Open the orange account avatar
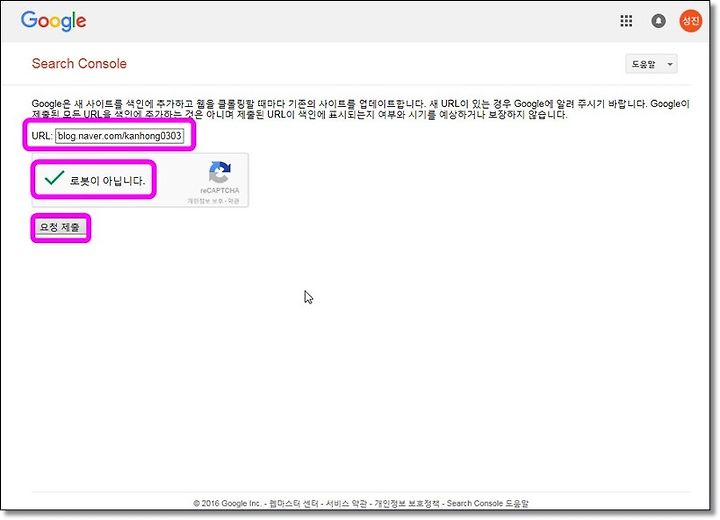The width and height of the screenshot is (720, 520). click(691, 21)
